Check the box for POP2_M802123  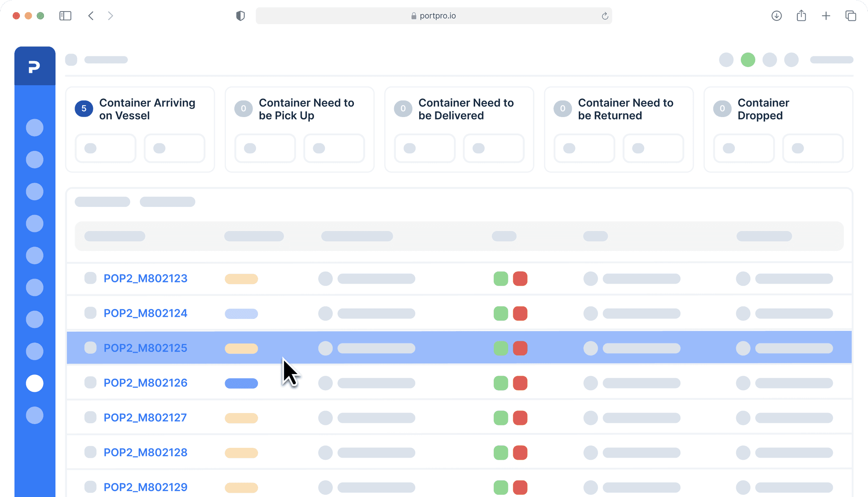(x=90, y=278)
